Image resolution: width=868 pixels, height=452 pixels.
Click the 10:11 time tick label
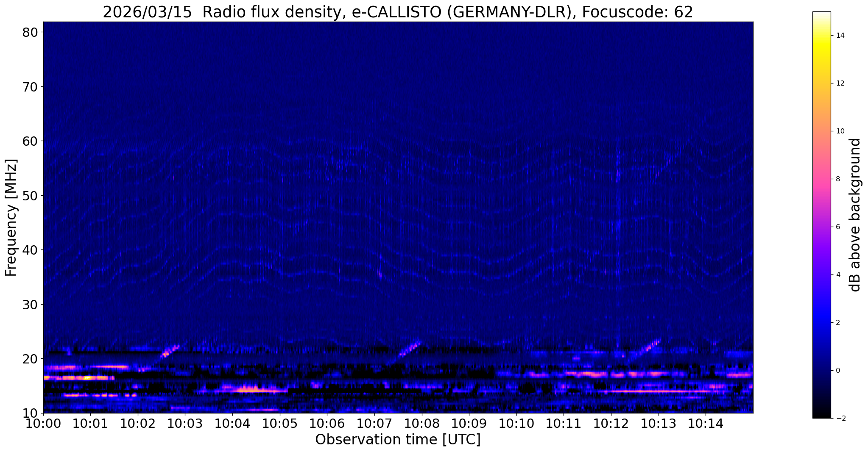click(564, 423)
